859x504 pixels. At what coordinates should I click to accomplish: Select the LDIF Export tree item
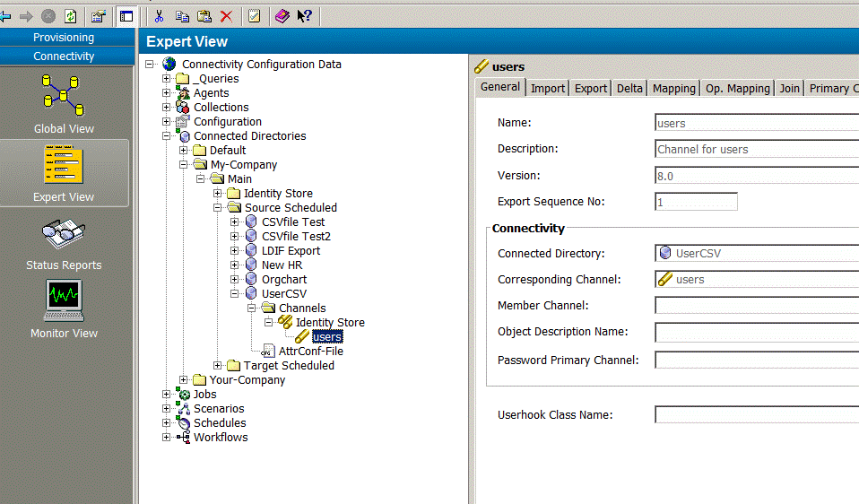click(291, 251)
